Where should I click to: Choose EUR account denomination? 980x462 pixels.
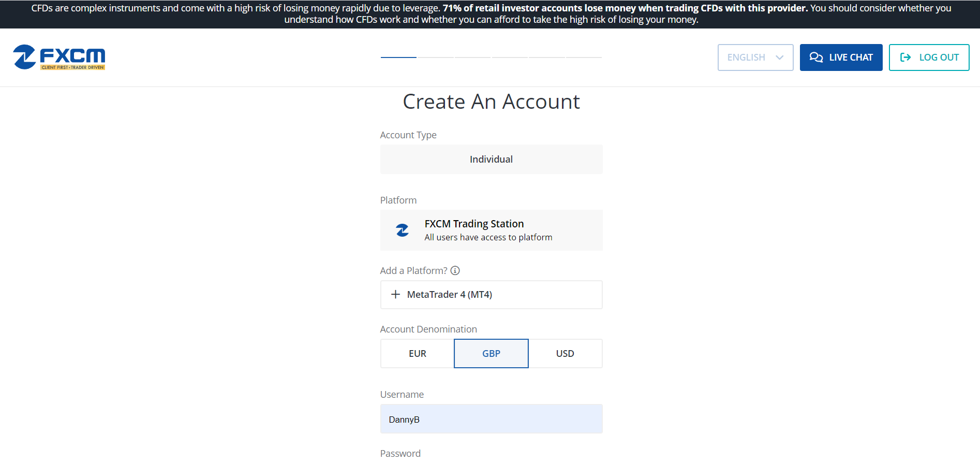(x=418, y=354)
